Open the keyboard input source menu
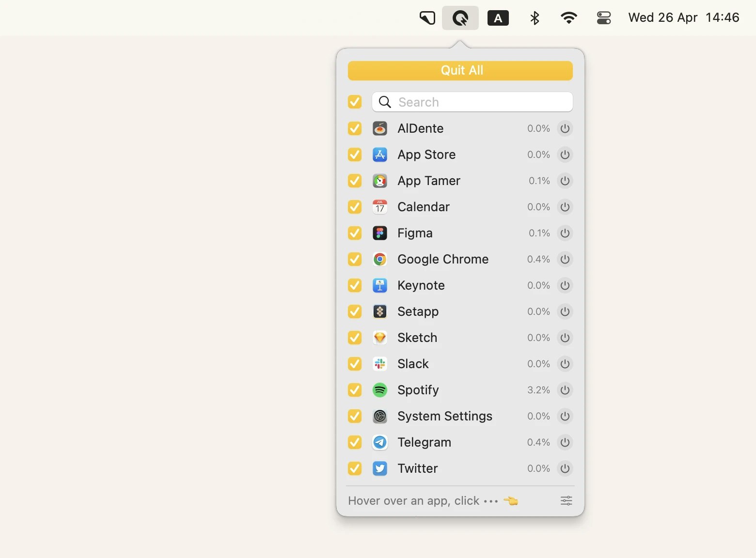The image size is (756, 558). pyautogui.click(x=498, y=18)
